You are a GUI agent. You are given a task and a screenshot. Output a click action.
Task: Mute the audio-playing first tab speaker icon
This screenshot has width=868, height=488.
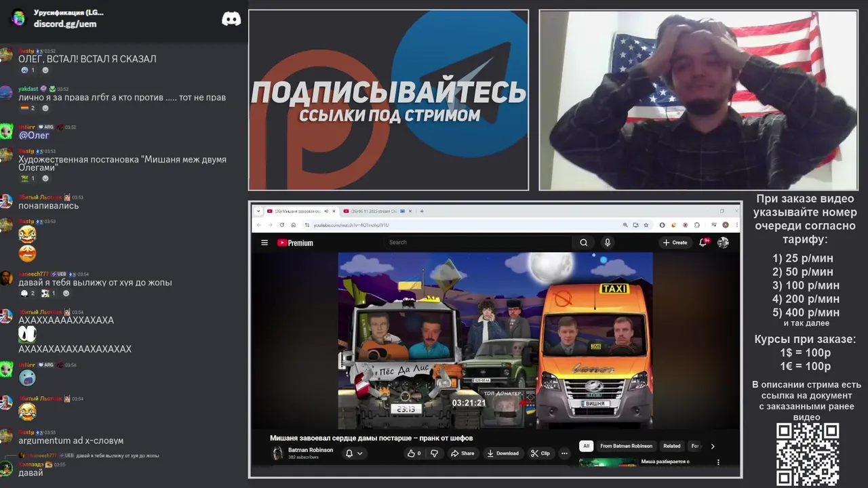point(326,211)
